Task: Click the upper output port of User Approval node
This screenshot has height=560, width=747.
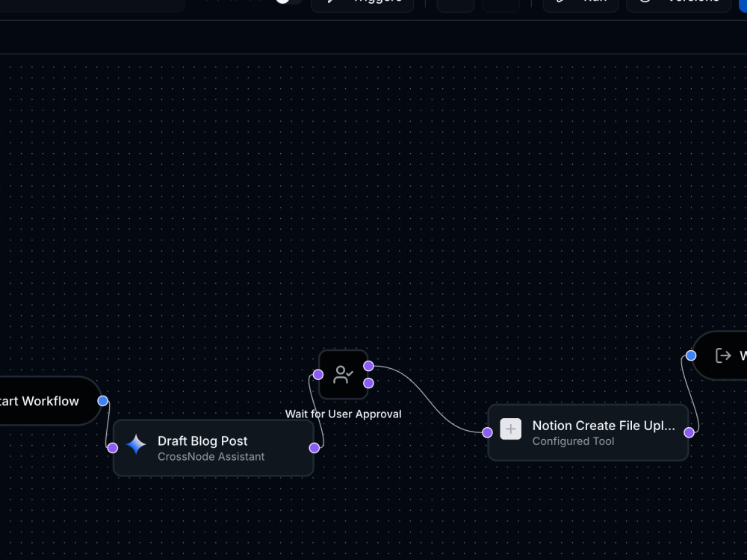Action: (x=368, y=366)
